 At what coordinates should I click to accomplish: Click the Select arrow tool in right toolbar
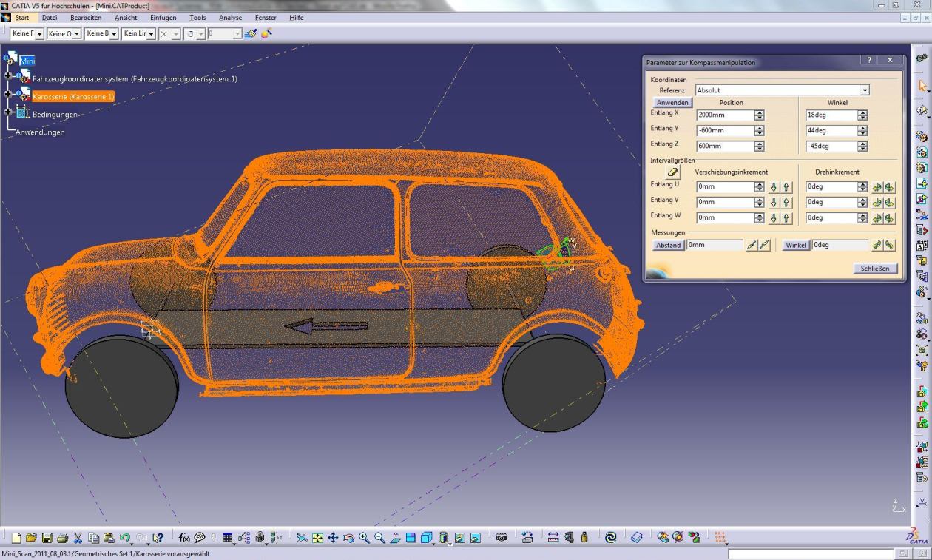tap(922, 85)
